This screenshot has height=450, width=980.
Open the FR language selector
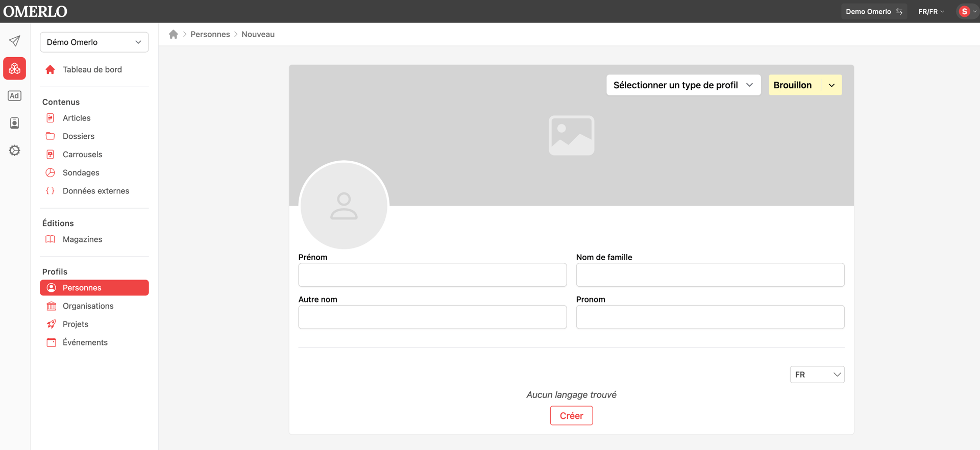click(x=817, y=374)
